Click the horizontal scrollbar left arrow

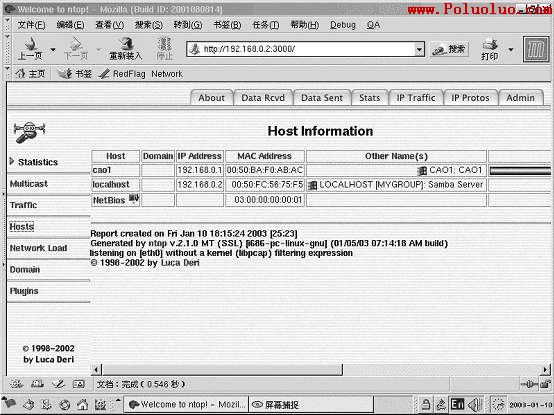click(96, 370)
